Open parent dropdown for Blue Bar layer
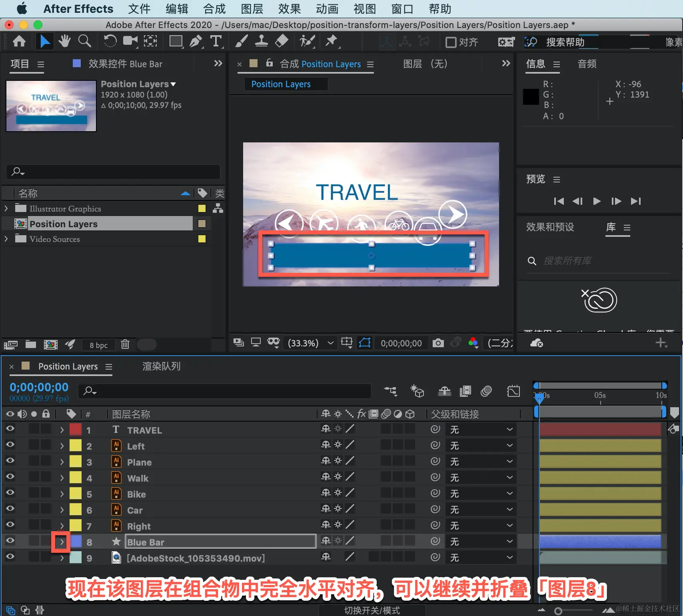The height and width of the screenshot is (616, 683). (481, 542)
